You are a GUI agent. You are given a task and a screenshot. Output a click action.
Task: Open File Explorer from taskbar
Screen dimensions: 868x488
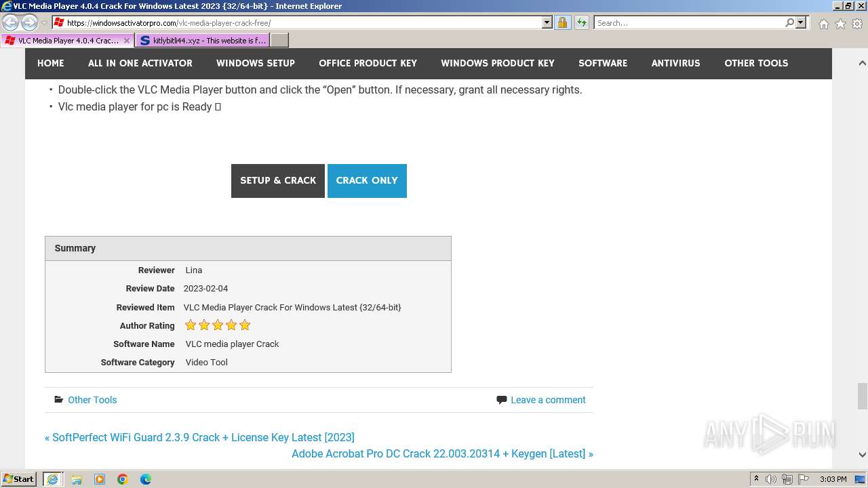(77, 479)
